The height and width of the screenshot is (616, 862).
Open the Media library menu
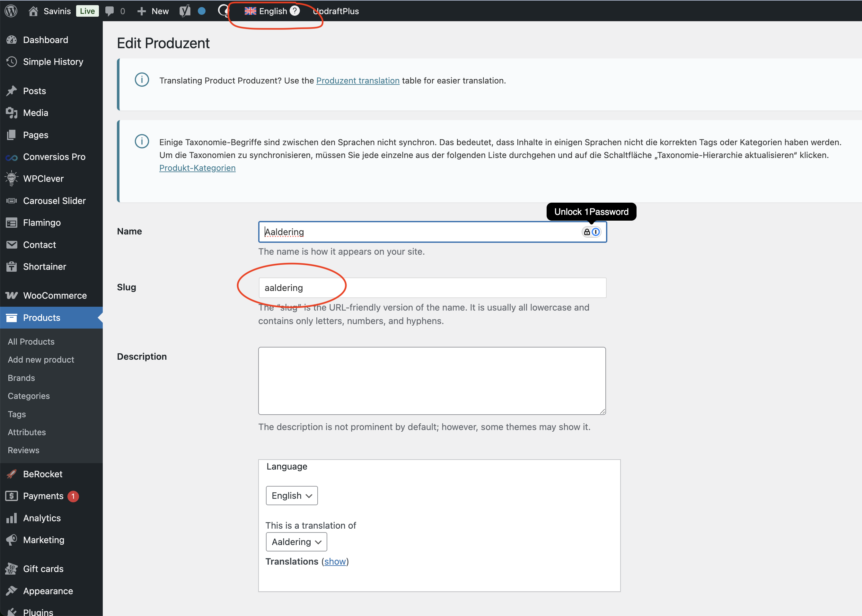pyautogui.click(x=35, y=113)
